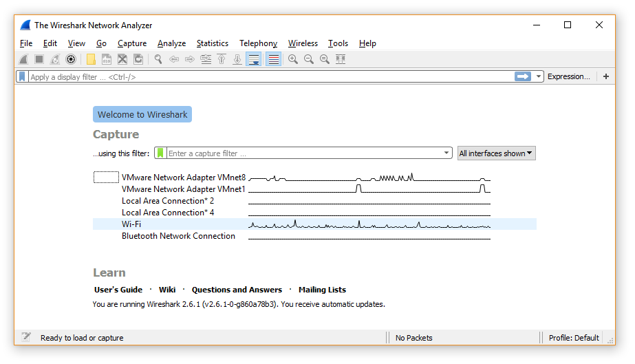This screenshot has width=635, height=364.
Task: Open the User's Guide link
Action: pos(118,290)
